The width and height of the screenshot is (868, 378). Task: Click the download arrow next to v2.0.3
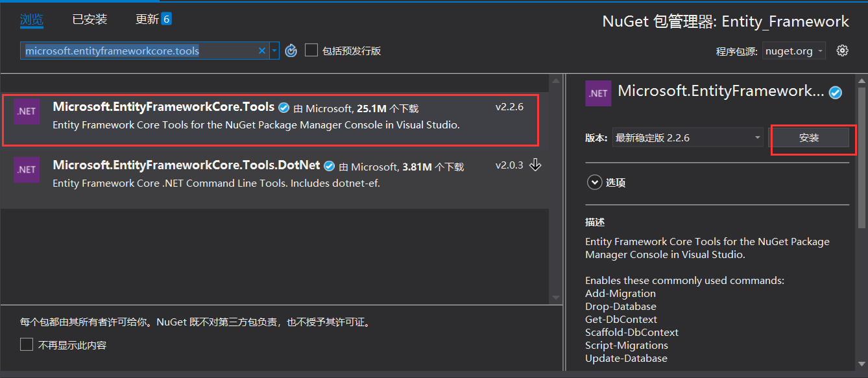(535, 165)
